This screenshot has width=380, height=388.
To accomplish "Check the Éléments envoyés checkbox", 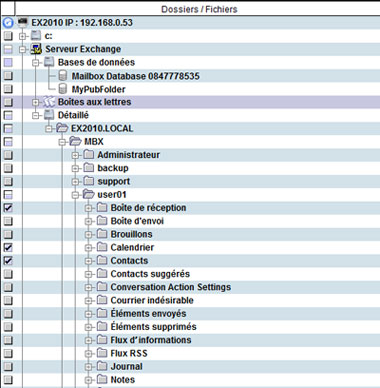I will (x=8, y=314).
